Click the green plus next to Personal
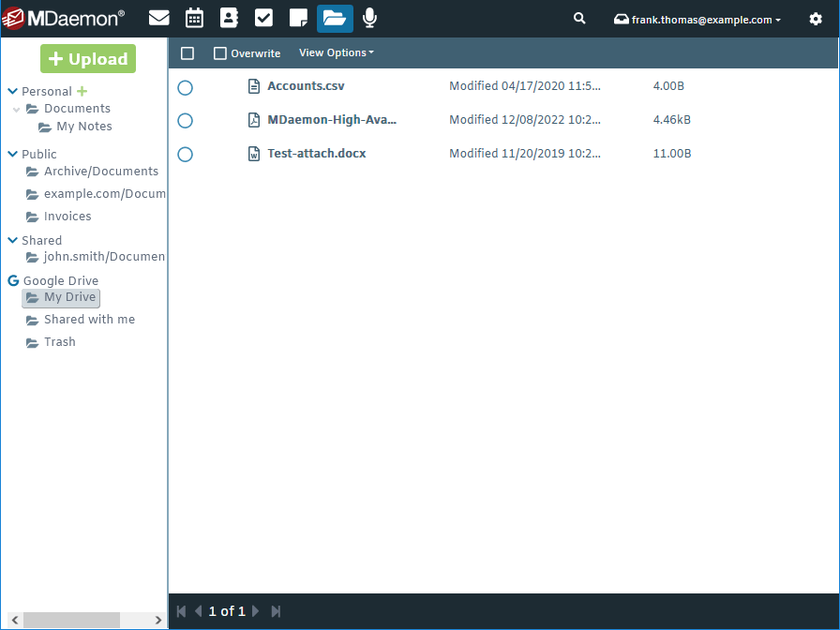 click(x=82, y=91)
